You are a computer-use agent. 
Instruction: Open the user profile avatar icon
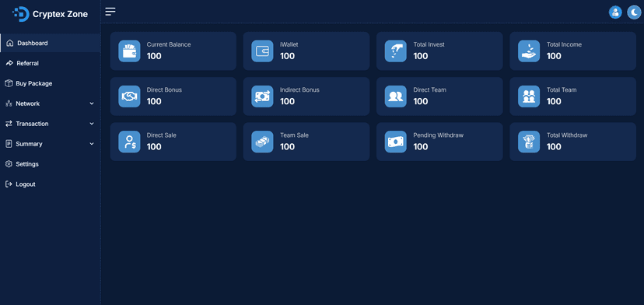pos(615,12)
